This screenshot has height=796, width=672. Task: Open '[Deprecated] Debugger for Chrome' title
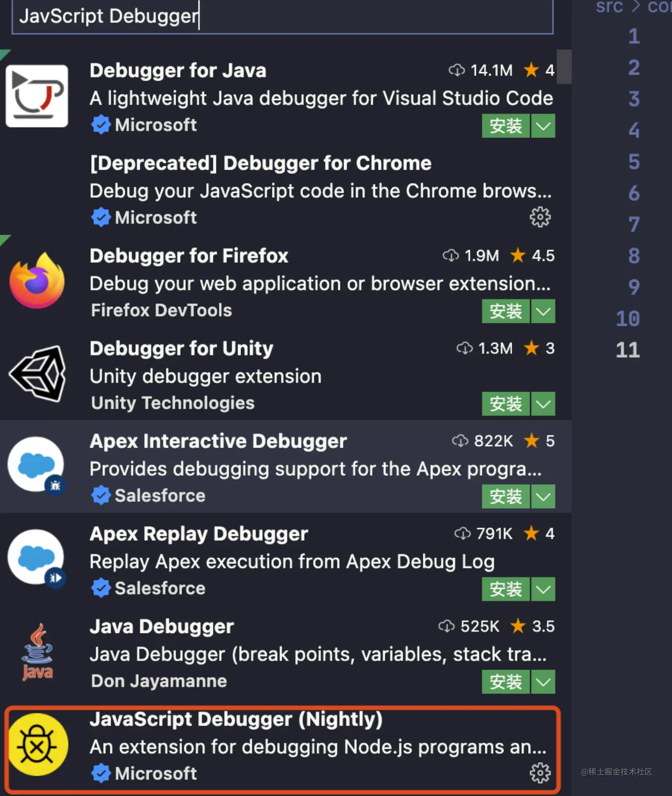tap(260, 164)
